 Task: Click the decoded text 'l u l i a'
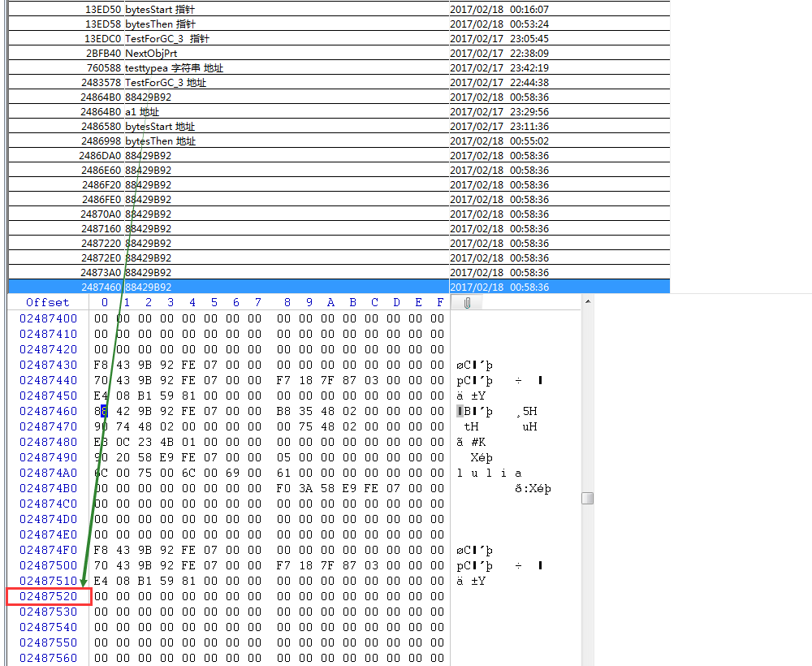[489, 473]
